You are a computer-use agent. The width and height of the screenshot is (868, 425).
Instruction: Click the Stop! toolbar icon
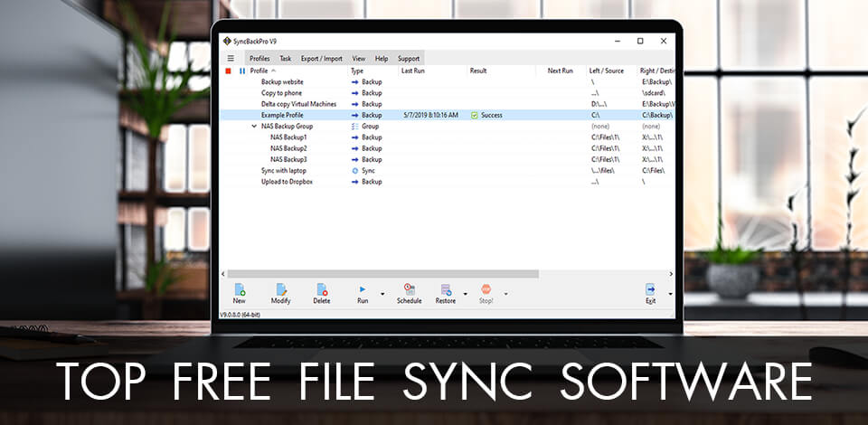[x=486, y=289]
